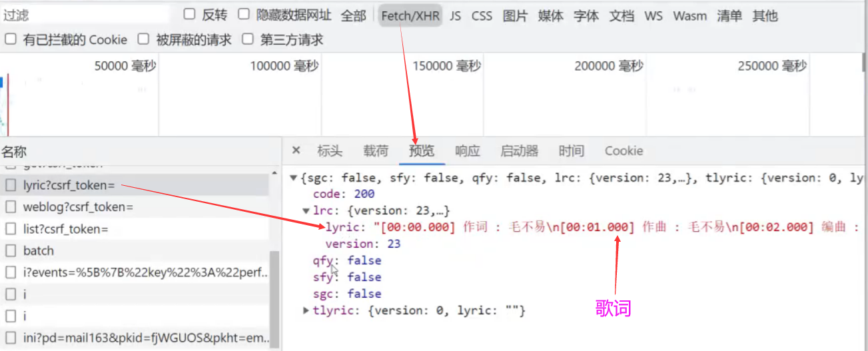Image resolution: width=868 pixels, height=351 pixels.
Task: Click the scroll-up arrow in request list
Action: (x=274, y=173)
